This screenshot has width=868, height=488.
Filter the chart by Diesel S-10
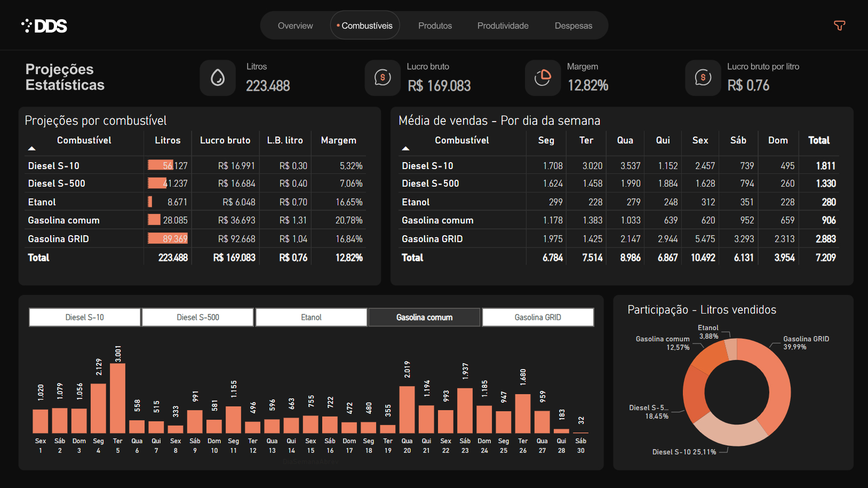(85, 317)
